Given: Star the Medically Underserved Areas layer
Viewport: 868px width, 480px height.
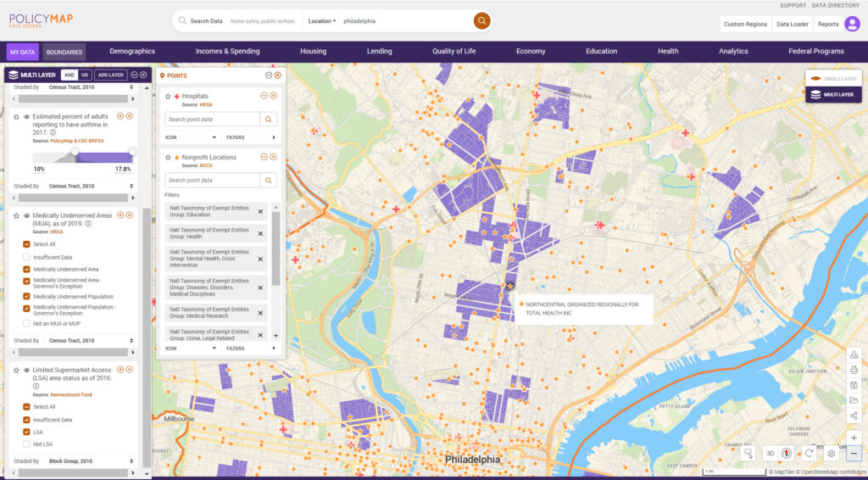Looking at the screenshot, I should [x=16, y=216].
